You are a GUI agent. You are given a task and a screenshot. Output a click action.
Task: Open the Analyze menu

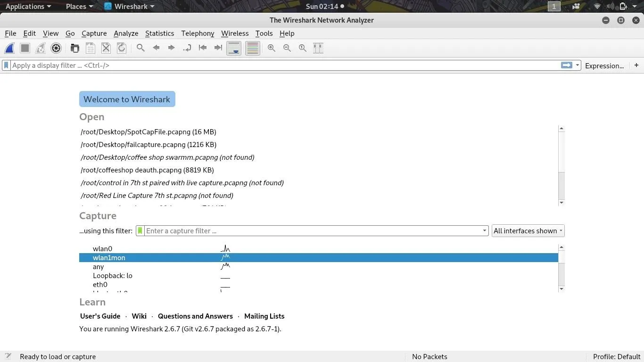coord(126,33)
